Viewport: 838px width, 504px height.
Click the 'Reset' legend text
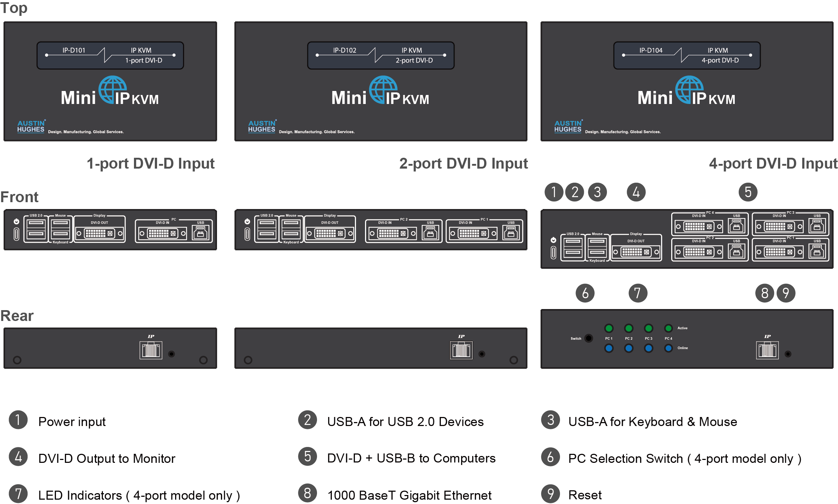585,495
